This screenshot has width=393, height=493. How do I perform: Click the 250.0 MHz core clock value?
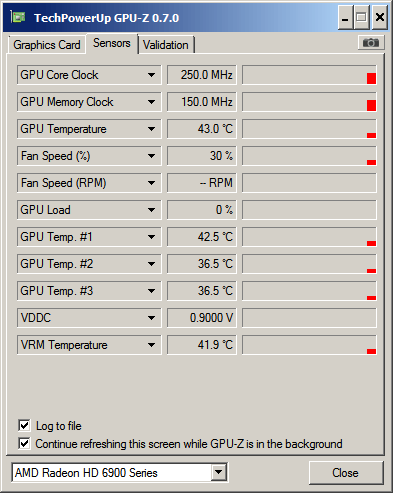[x=202, y=75]
